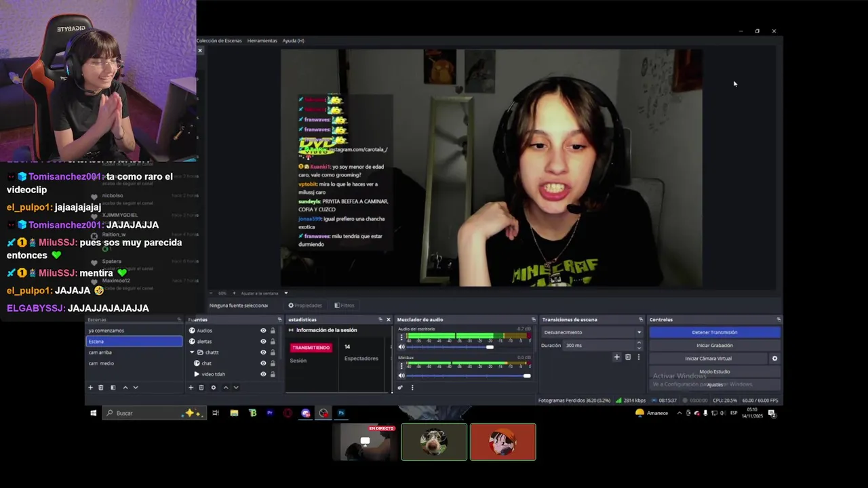The height and width of the screenshot is (488, 868).
Task: Open audio mixer menu dots at bottom
Action: point(412,388)
